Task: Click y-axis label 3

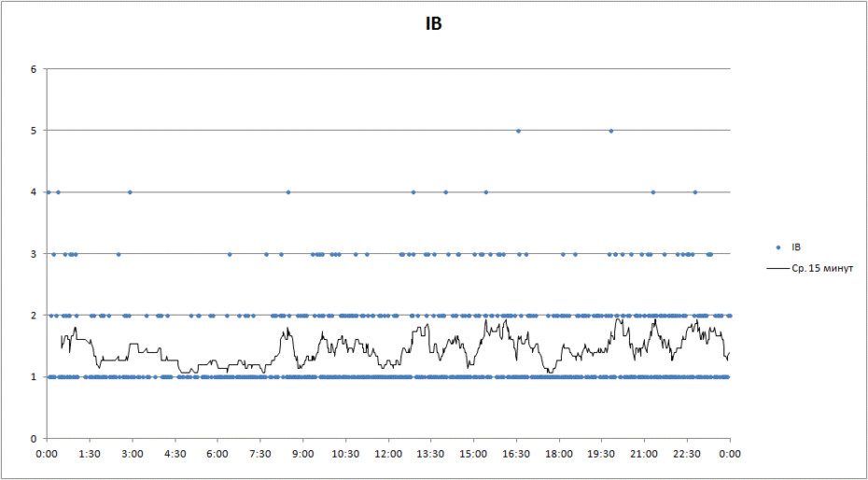Action: 34,254
